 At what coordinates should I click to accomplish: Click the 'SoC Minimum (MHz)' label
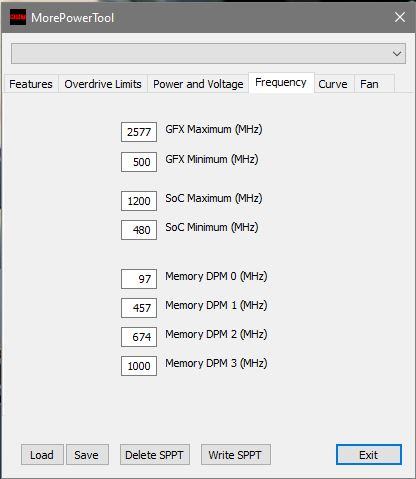(x=212, y=227)
